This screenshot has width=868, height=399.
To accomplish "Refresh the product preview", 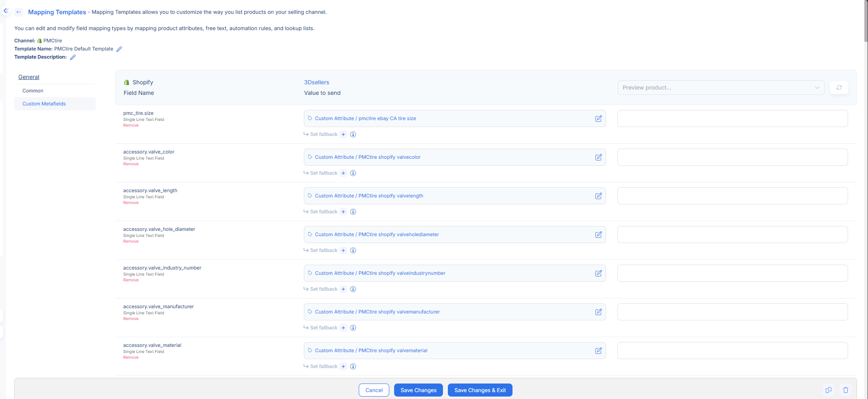I will click(x=839, y=87).
